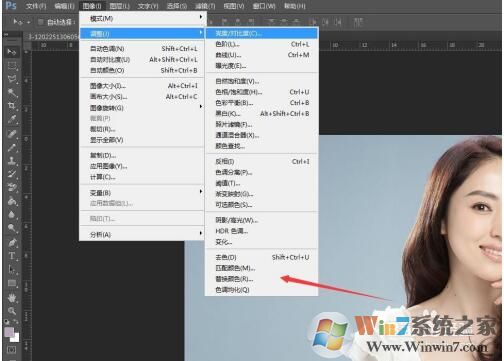Select the Path Selection tool
Image resolution: width=504 pixels, height=361 pixels.
point(12,269)
